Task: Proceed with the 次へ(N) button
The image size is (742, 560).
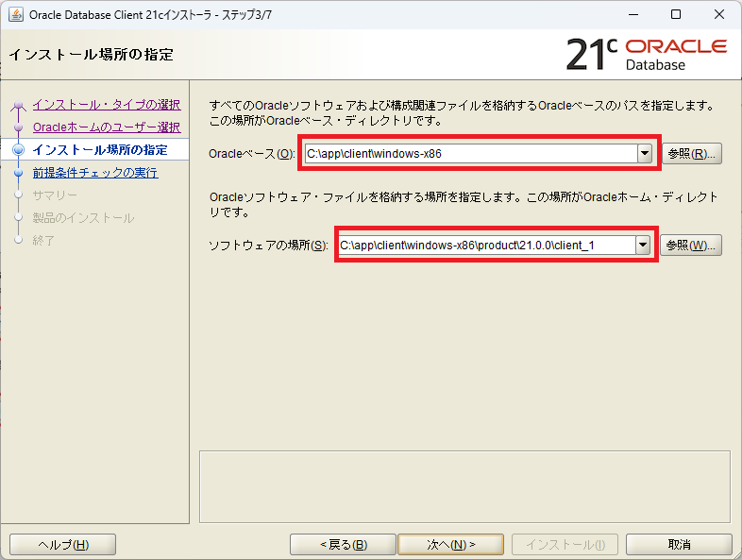Action: pyautogui.click(x=451, y=545)
